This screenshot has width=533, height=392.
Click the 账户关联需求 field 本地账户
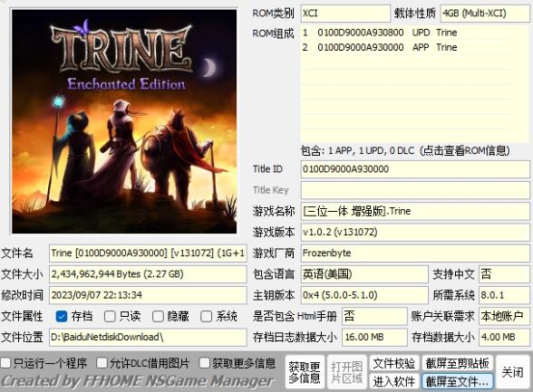pos(504,316)
